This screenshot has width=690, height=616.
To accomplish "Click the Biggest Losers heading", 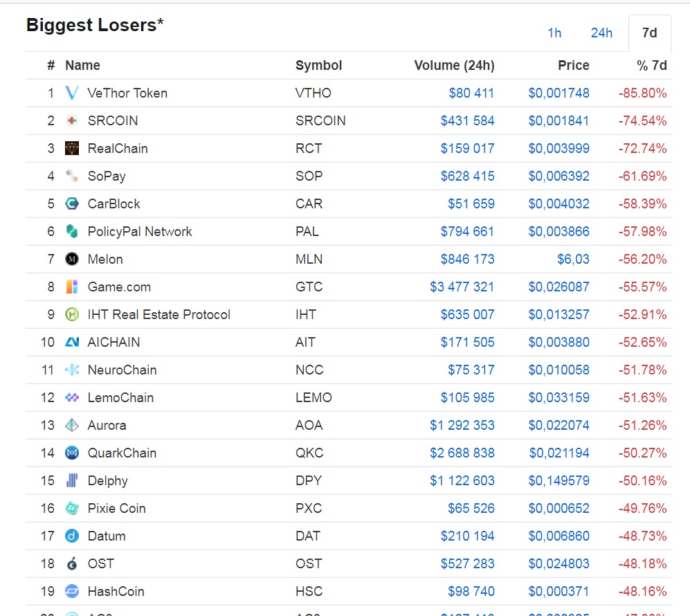I will pyautogui.click(x=95, y=25).
